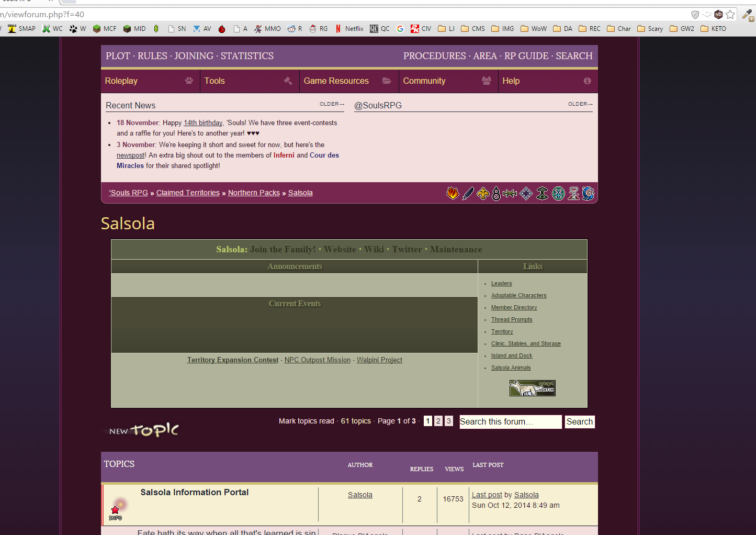The image size is (756, 535).
Task: Open the Netflix bookmark
Action: coord(349,29)
